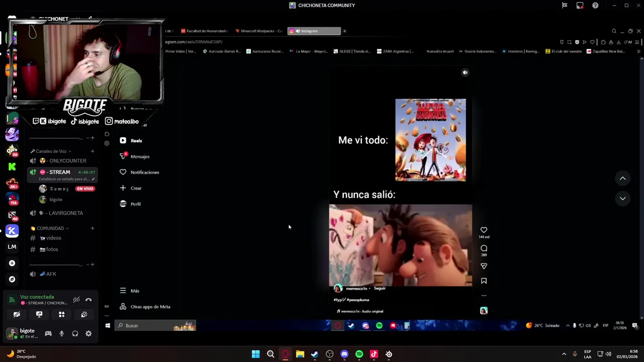Open Voz conectada connection details
Viewport: 644px width, 362px height.
pyautogui.click(x=37, y=297)
